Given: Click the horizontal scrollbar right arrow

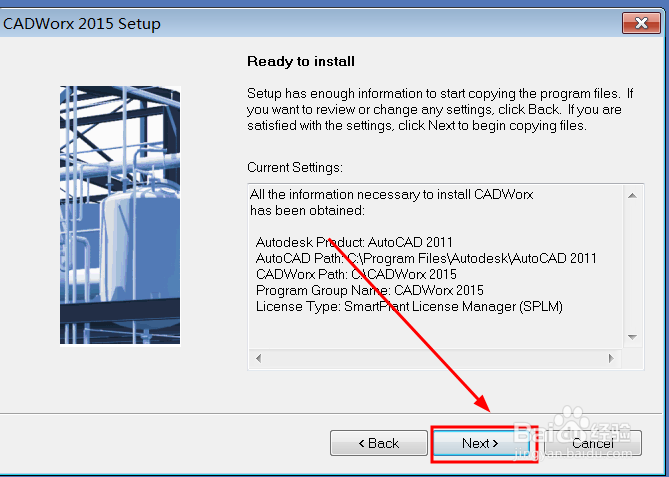Looking at the screenshot, I should click(x=613, y=357).
